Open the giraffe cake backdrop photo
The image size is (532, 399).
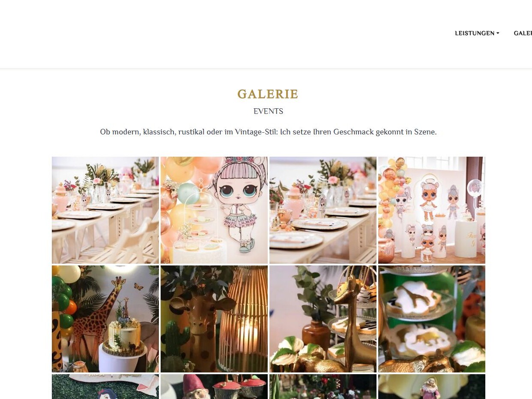click(x=105, y=319)
